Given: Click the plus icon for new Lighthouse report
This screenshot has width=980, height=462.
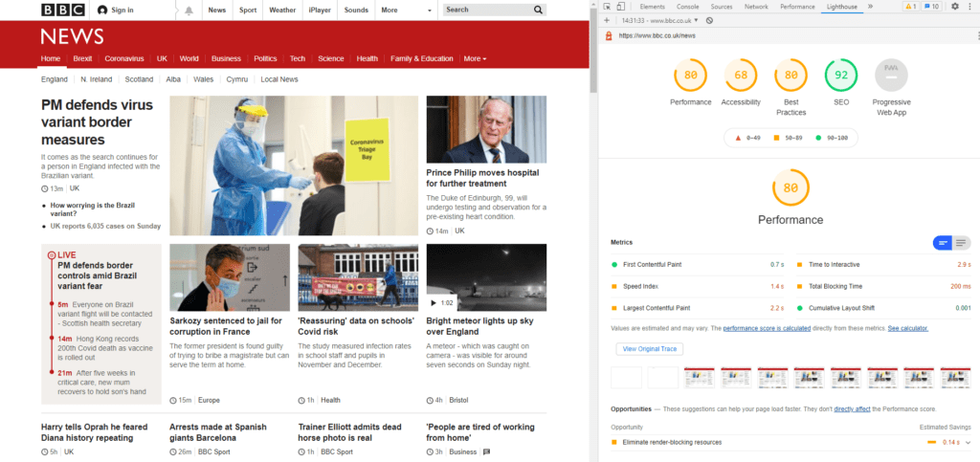Looking at the screenshot, I should 607,20.
